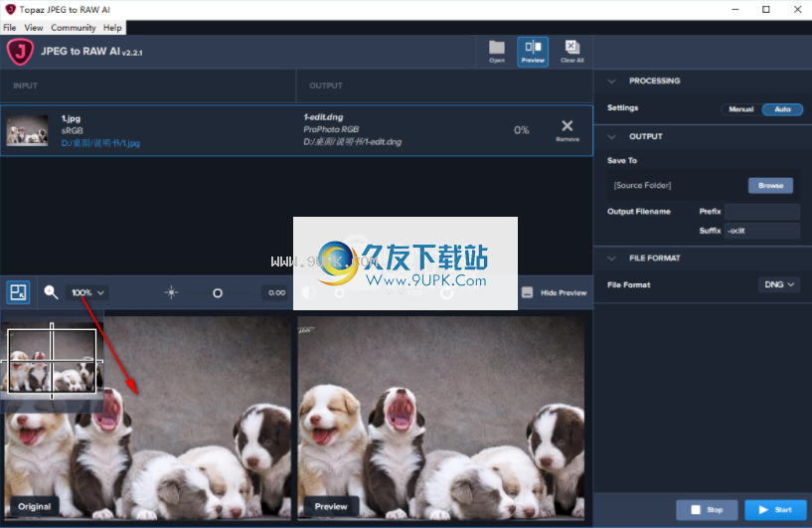Collapse the FILE FORMAT section
This screenshot has height=528, width=812.
click(x=611, y=259)
